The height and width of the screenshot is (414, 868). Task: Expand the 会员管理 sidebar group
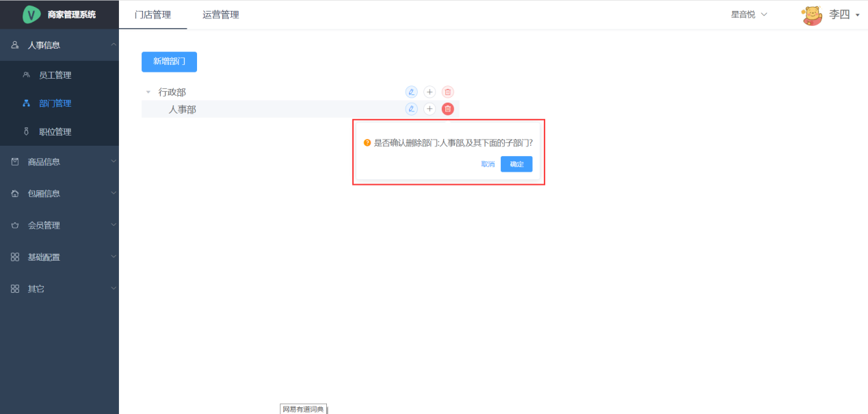pos(114,225)
